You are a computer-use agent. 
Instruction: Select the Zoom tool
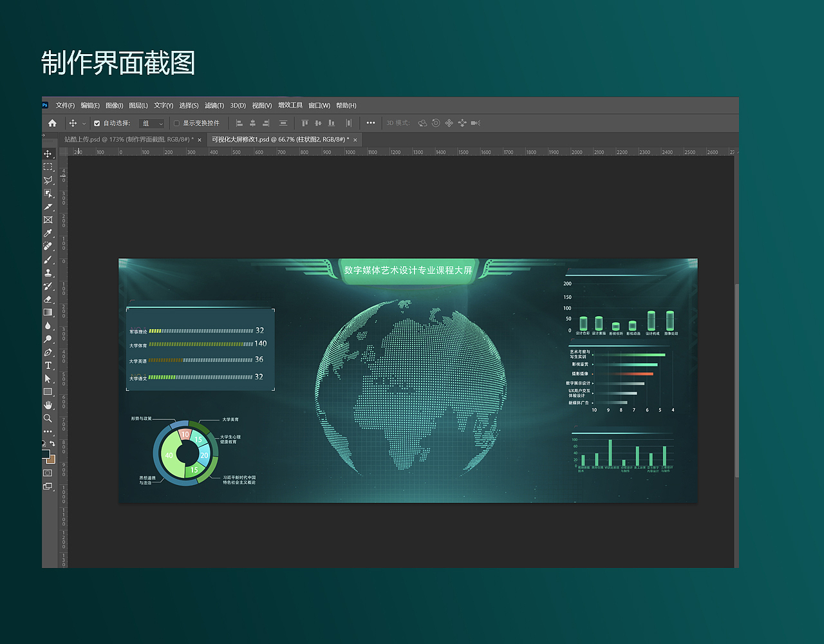48,418
